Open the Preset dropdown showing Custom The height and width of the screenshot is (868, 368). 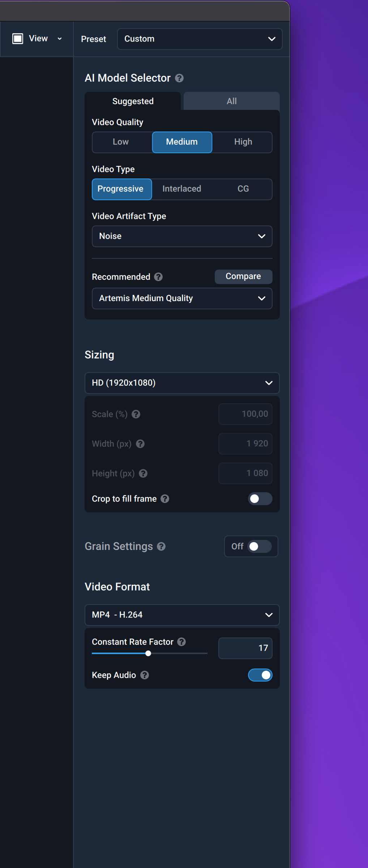pyautogui.click(x=200, y=39)
